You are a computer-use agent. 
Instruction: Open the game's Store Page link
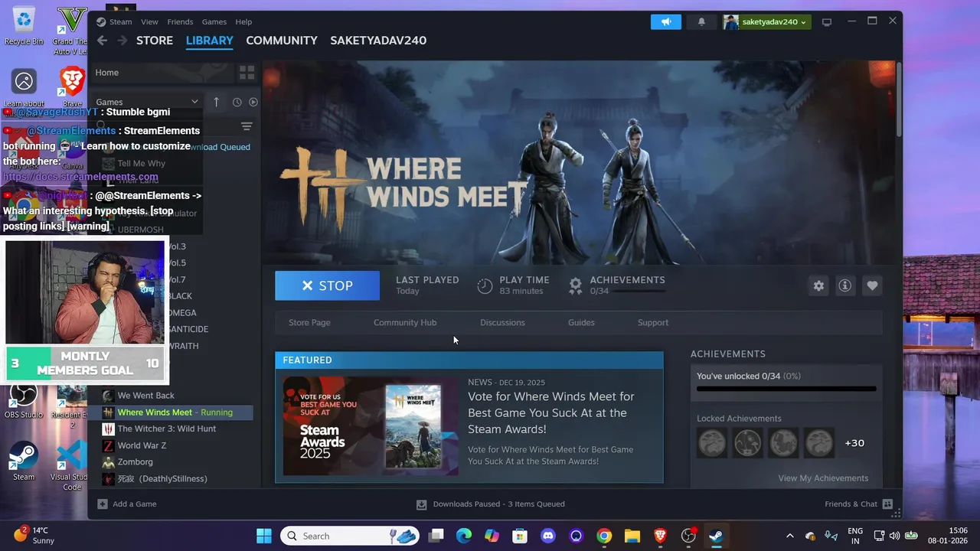(309, 322)
